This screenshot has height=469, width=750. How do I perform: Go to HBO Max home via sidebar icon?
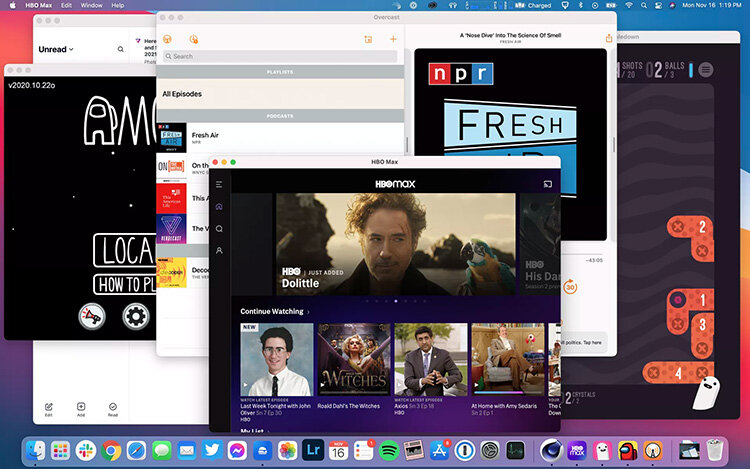tap(219, 207)
